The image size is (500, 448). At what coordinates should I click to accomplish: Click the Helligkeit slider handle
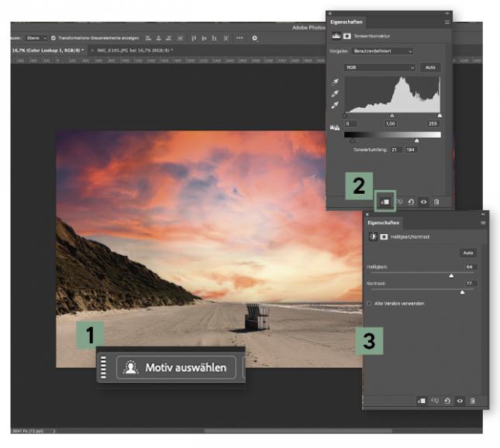tap(451, 274)
